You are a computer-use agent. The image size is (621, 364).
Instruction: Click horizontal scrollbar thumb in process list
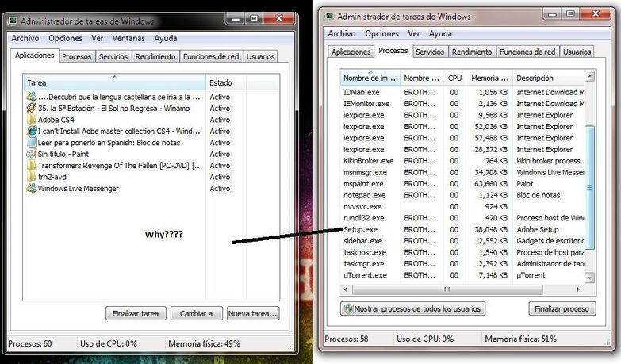[x=447, y=289]
